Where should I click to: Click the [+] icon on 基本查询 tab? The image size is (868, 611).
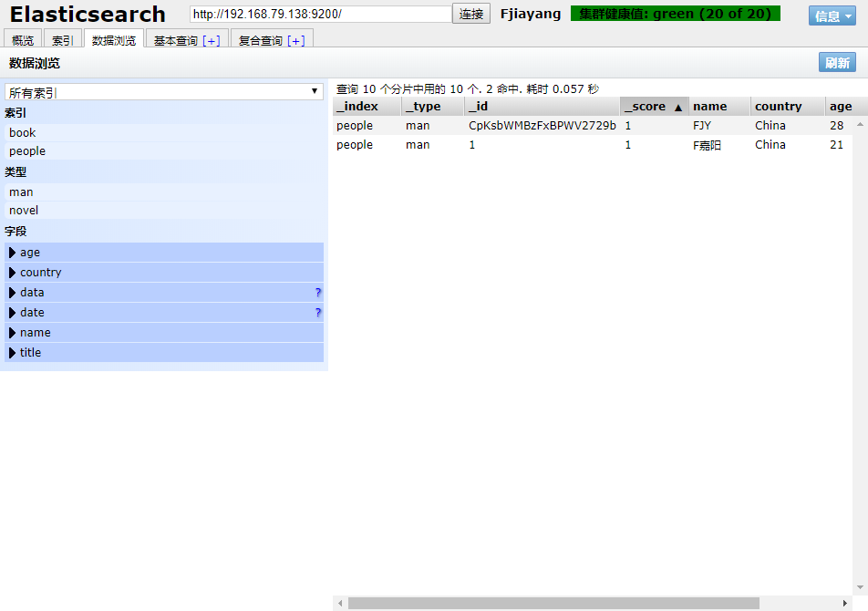(x=211, y=41)
